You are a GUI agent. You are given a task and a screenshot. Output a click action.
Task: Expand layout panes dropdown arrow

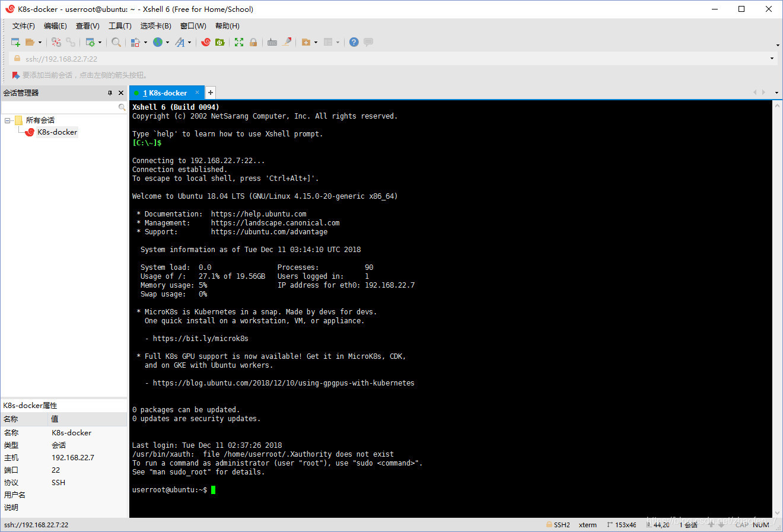click(338, 43)
